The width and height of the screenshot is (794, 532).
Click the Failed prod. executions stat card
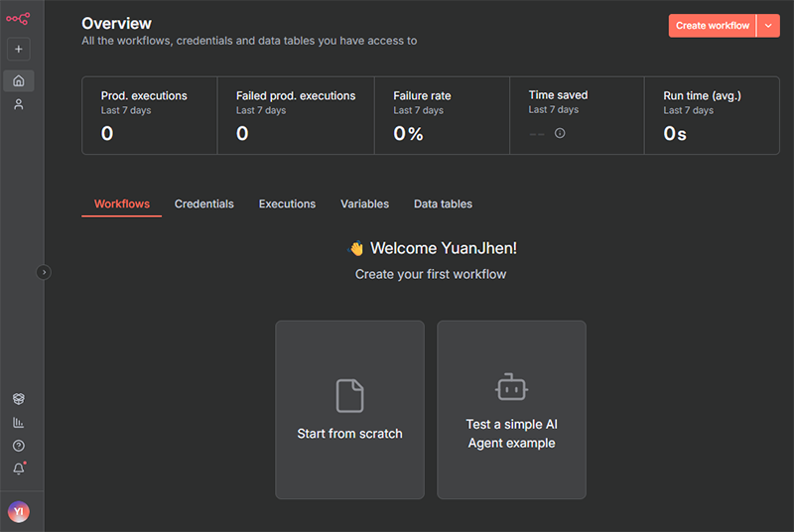pos(295,115)
